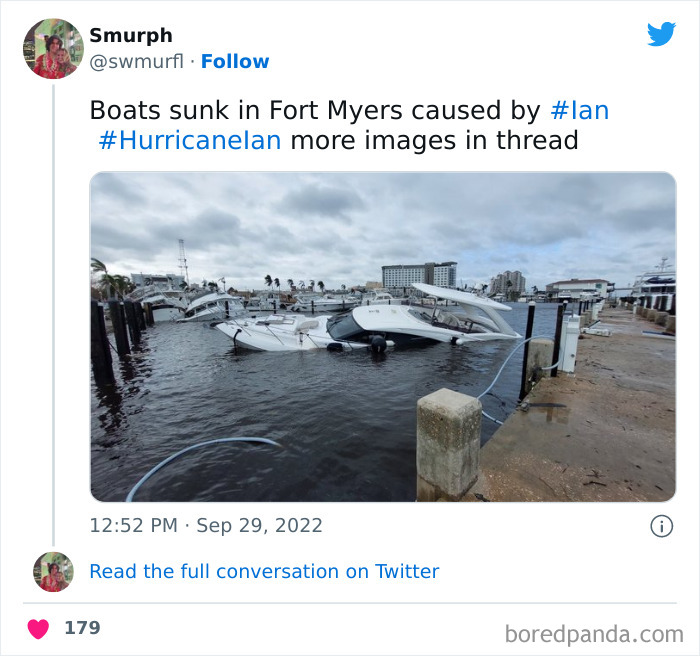Click the 12:52 PM timestamp

[133, 526]
